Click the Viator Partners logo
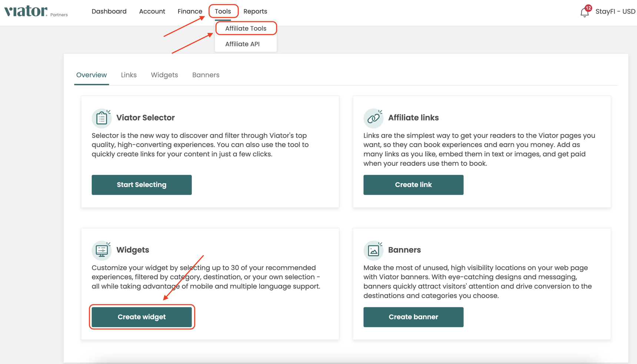Image resolution: width=637 pixels, height=364 pixels. tap(36, 11)
